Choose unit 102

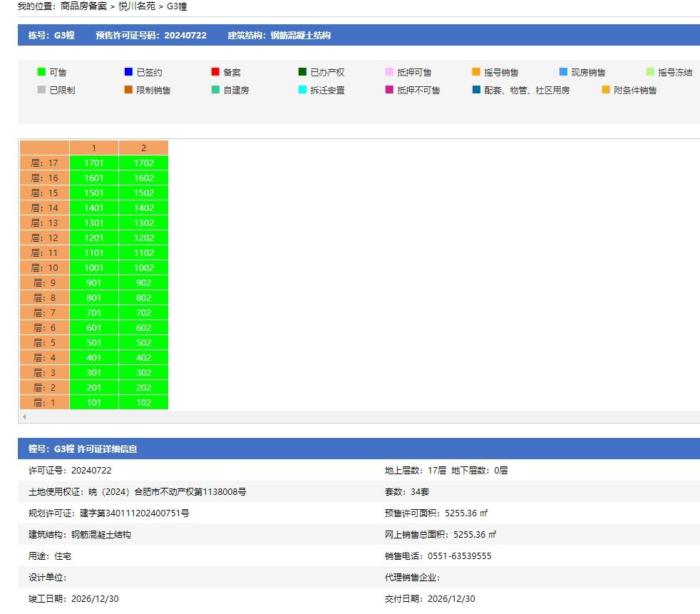144,402
